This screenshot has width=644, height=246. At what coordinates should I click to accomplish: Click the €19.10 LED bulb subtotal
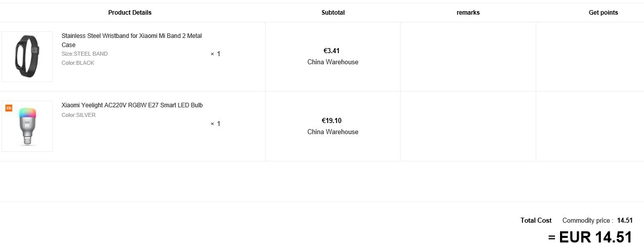click(331, 120)
